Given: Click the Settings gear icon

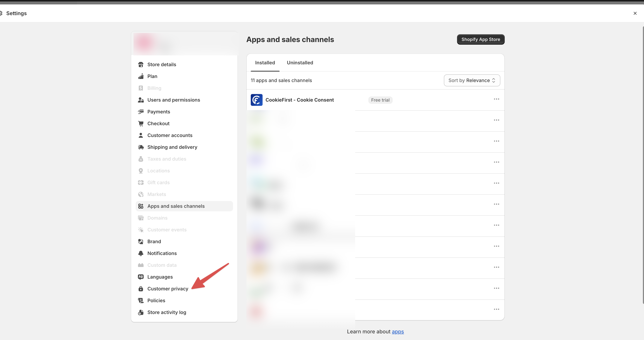Looking at the screenshot, I should tap(1, 13).
